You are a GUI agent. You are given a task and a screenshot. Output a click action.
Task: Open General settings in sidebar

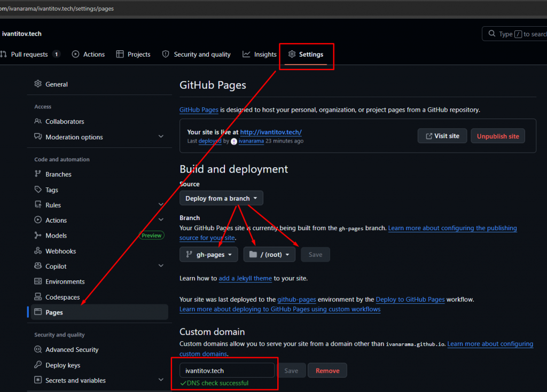pos(99,84)
